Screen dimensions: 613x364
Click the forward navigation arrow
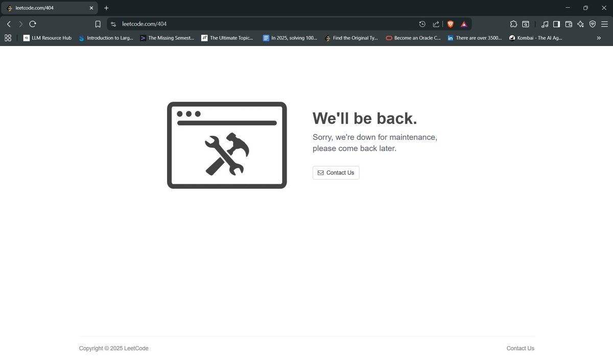point(20,24)
